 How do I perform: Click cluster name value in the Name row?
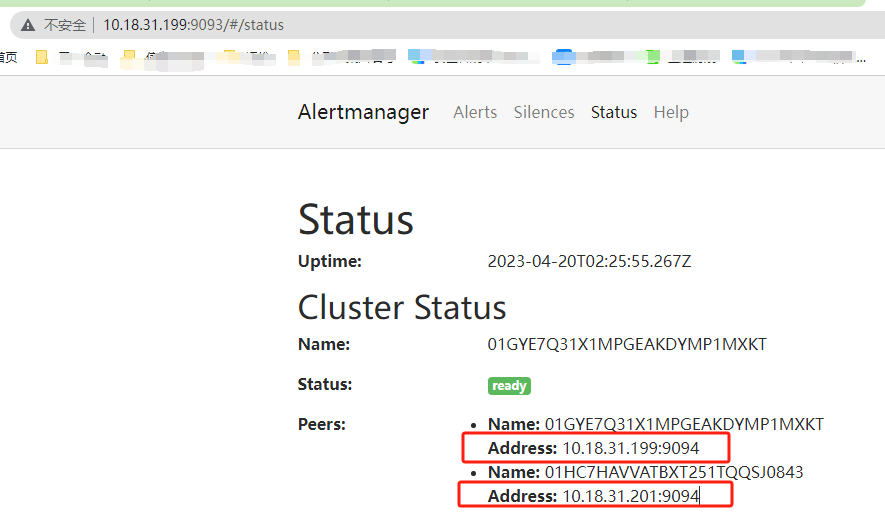627,344
